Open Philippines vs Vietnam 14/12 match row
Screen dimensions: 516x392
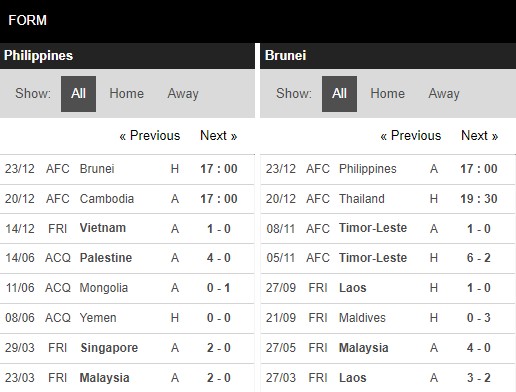click(x=127, y=229)
